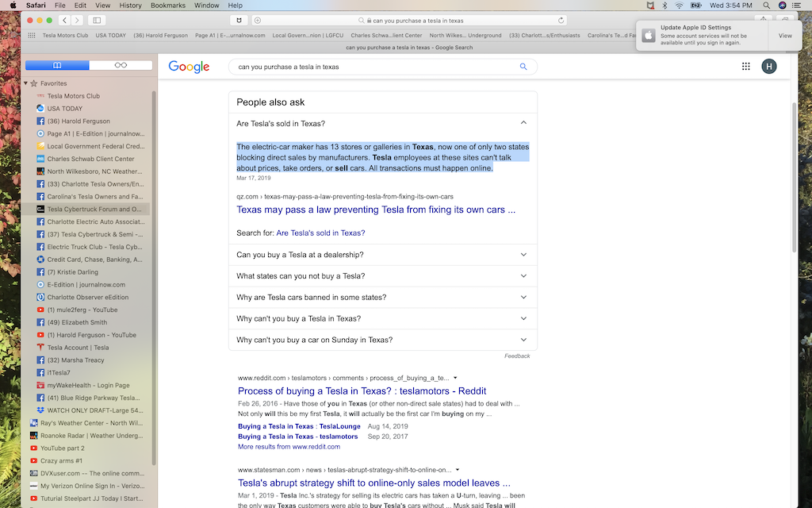Expand 'Can you buy a Tesla at a dealership?'

tap(383, 255)
